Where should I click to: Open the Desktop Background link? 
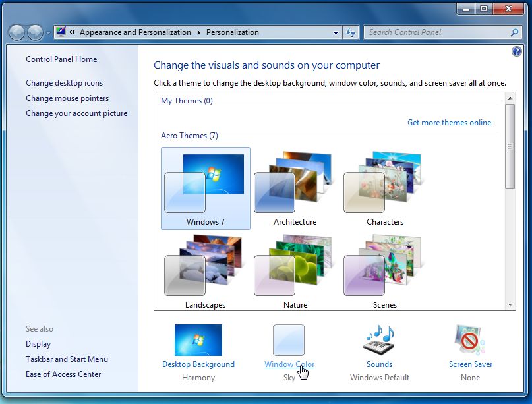[198, 364]
